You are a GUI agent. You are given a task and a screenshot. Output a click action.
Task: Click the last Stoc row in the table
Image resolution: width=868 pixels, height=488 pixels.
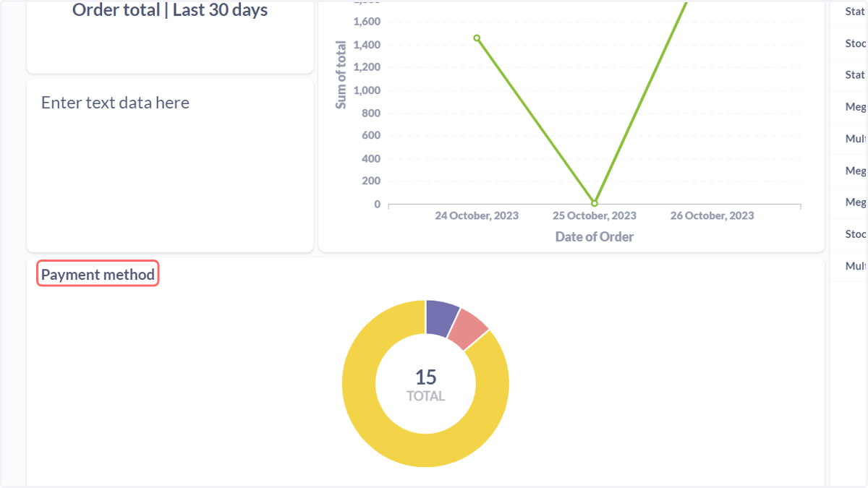849,234
